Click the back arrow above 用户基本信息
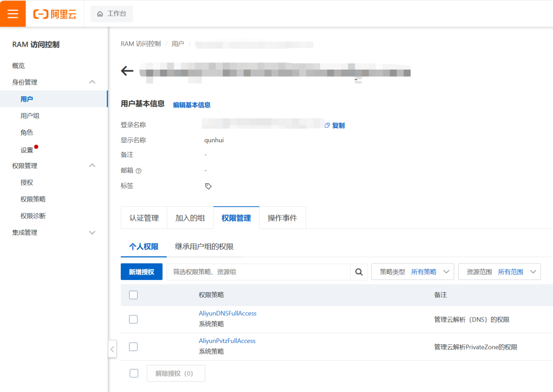Viewport: 553px width, 392px height. [x=126, y=71]
